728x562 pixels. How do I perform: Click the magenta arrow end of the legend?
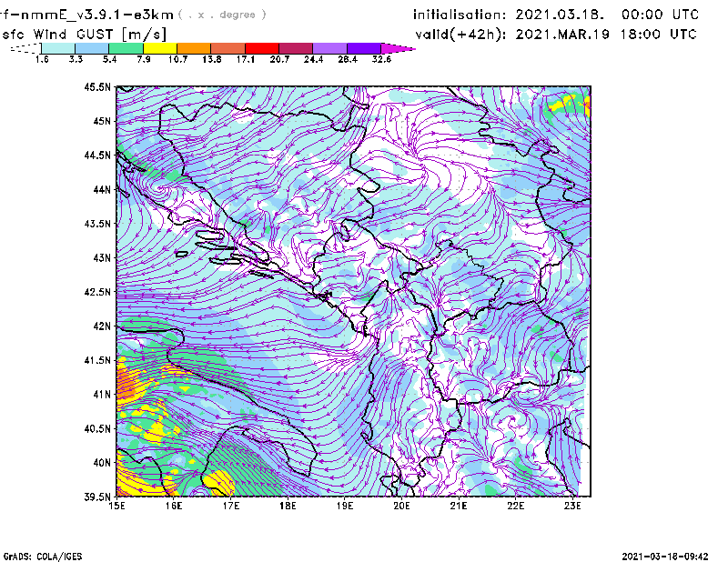(398, 48)
